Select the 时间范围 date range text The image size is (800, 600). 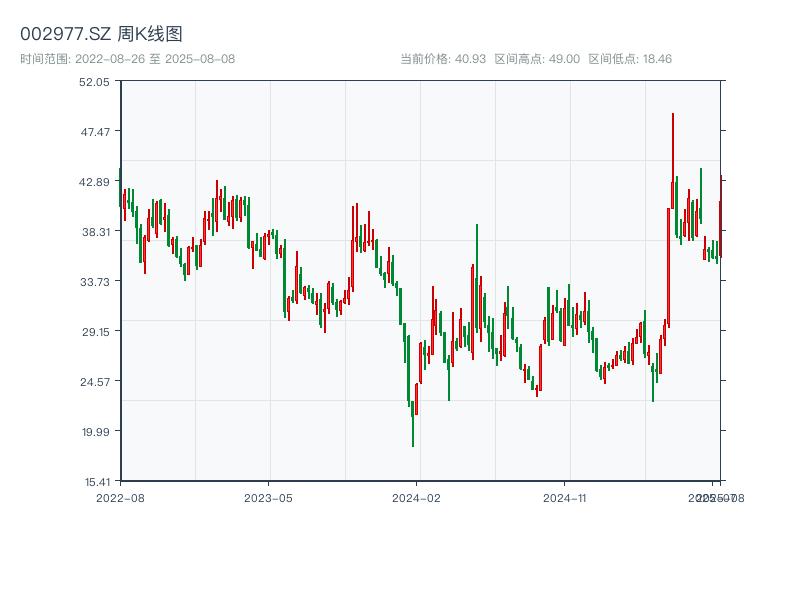(127, 59)
